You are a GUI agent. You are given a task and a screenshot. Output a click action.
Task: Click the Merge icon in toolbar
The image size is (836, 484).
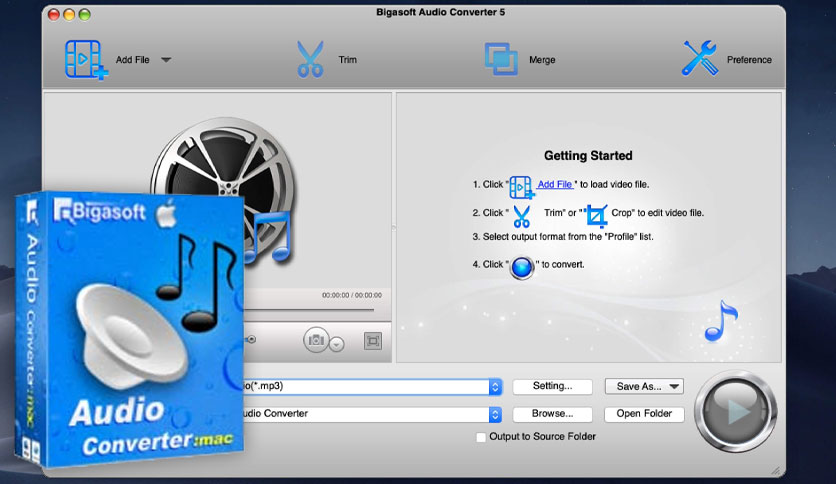coord(501,59)
